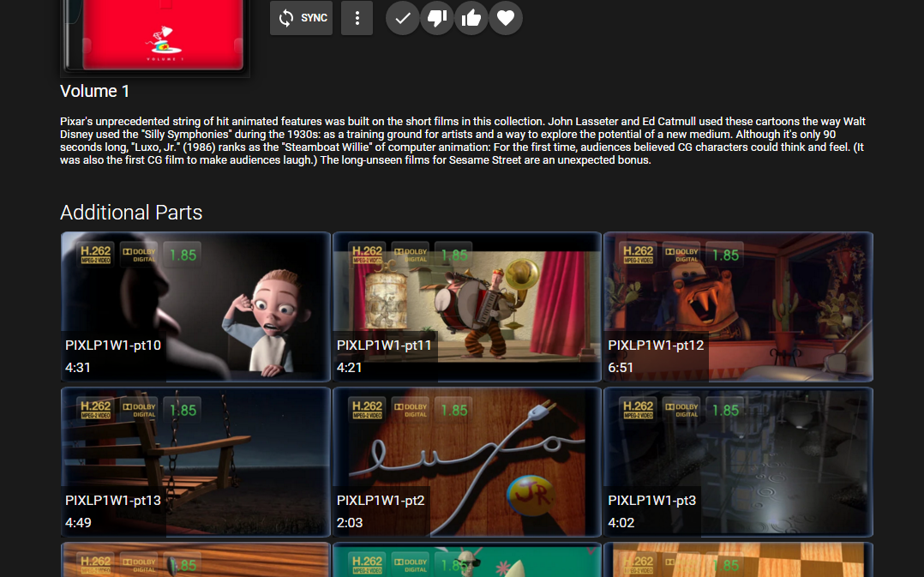924x577 pixels.
Task: Click the 1.85 aspect badge on pt2
Action: click(x=453, y=410)
